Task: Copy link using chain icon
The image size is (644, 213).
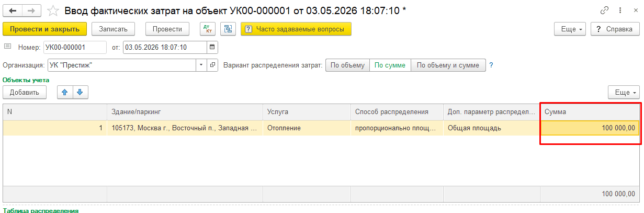Action: 605,10
